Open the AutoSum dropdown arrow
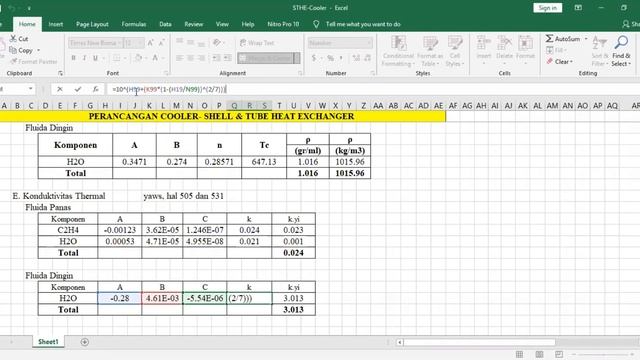This screenshot has width=640, height=360. click(x=586, y=39)
